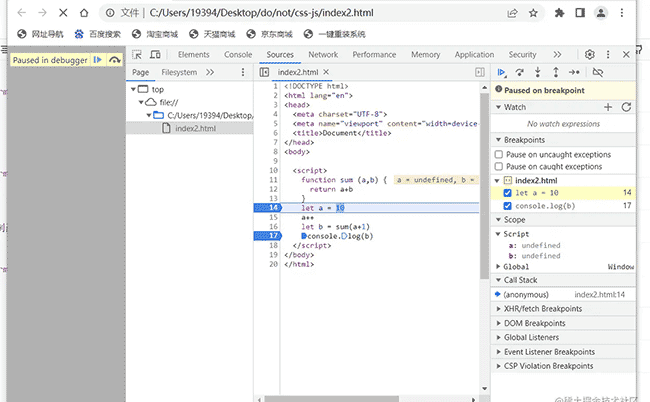Deactivate breakpoints icon
Viewport: 650px width, 402px height.
597,73
